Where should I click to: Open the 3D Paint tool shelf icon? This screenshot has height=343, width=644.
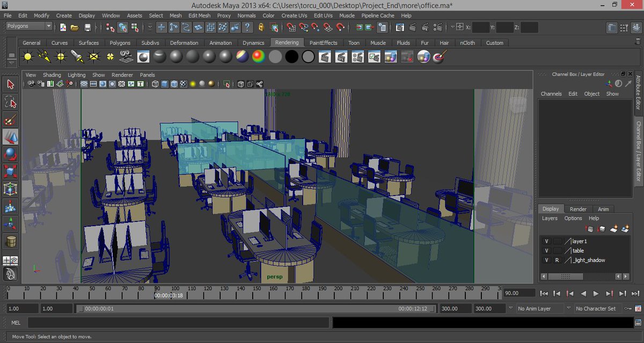coord(440,56)
